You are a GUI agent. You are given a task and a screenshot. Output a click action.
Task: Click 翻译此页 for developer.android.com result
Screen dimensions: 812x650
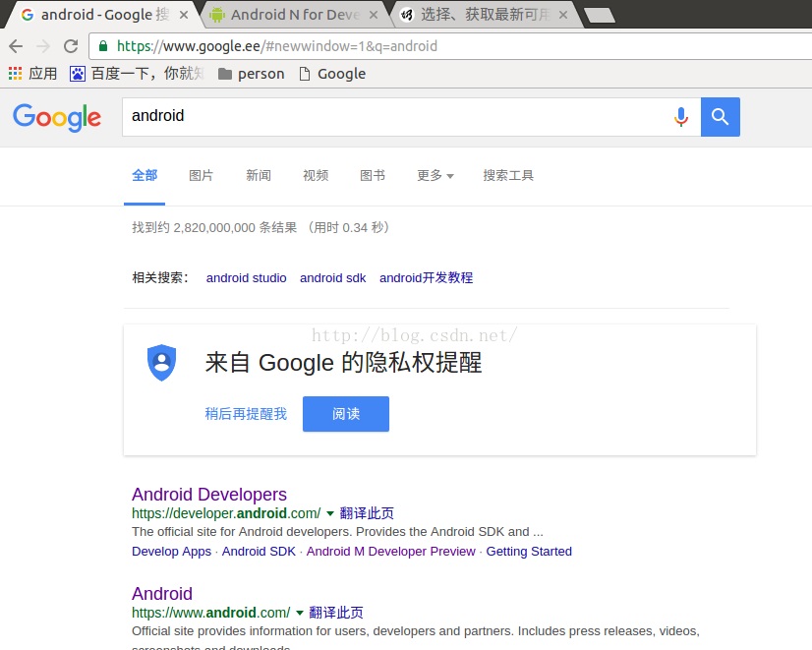367,513
